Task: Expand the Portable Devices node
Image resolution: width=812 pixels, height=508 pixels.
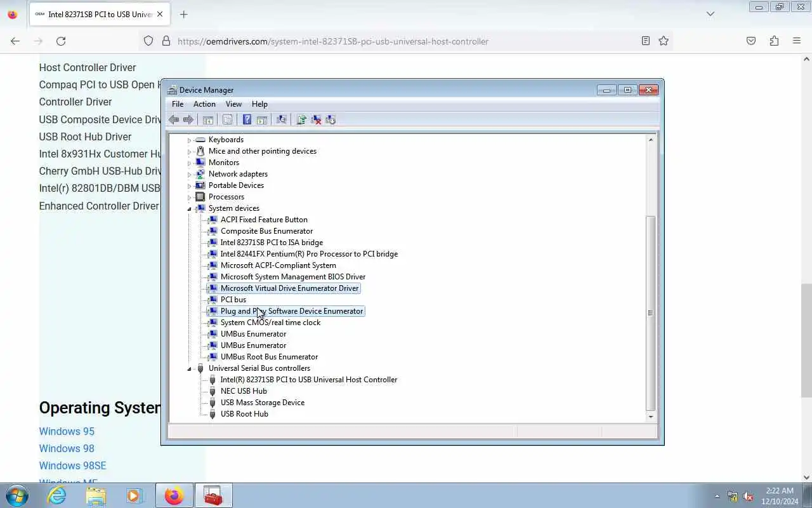Action: tap(189, 185)
